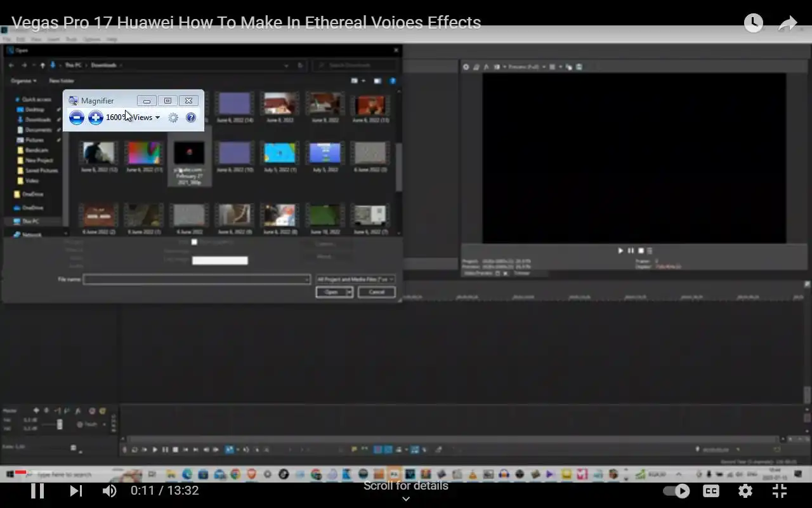Cancel the Open dialog

pos(376,292)
